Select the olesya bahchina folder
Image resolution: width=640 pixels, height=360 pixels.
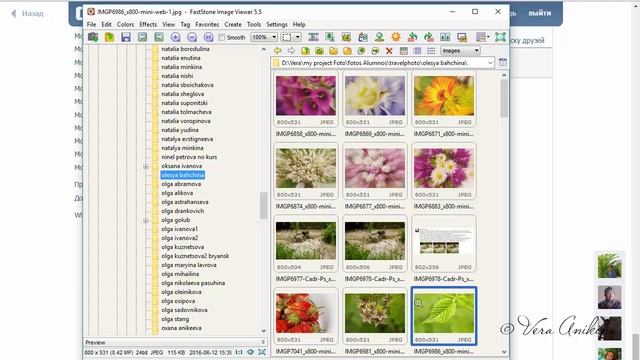tap(182, 175)
